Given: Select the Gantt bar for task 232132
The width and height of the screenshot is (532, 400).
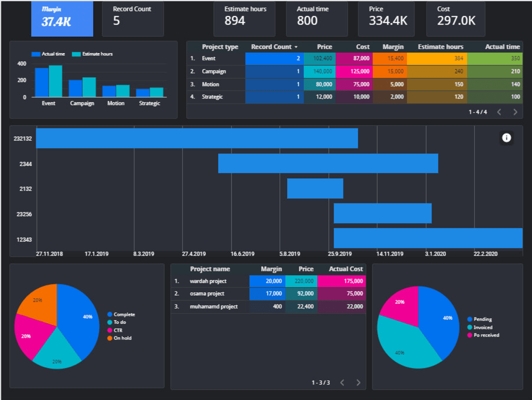Looking at the screenshot, I should 197,137.
